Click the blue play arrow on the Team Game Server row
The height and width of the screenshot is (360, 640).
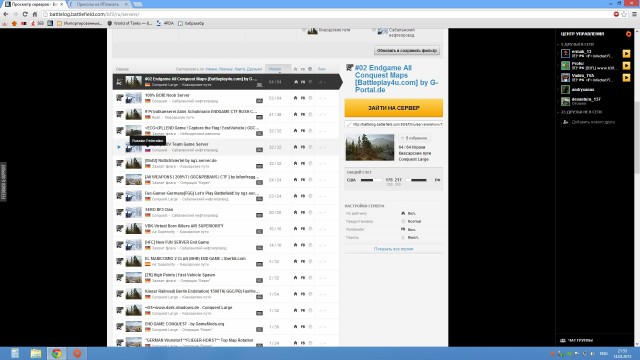pyautogui.click(x=119, y=147)
